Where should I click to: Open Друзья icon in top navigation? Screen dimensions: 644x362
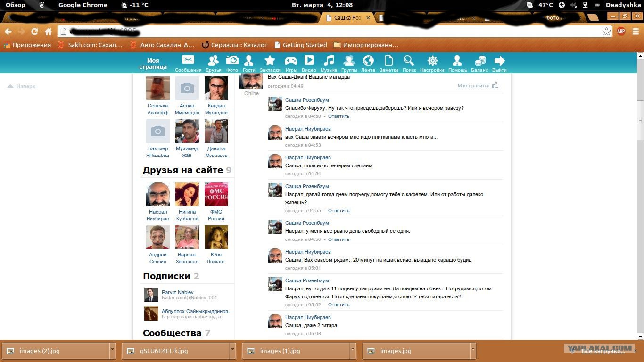click(x=213, y=60)
